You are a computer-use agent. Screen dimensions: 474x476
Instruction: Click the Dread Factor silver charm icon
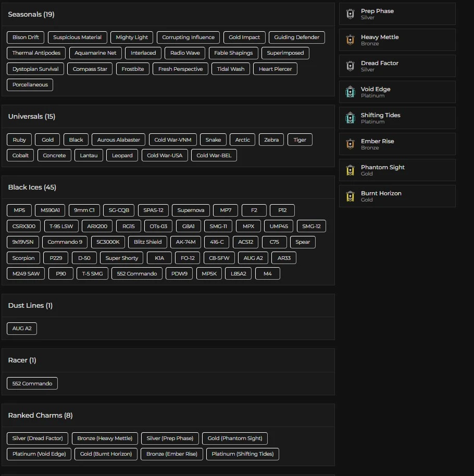(350, 66)
